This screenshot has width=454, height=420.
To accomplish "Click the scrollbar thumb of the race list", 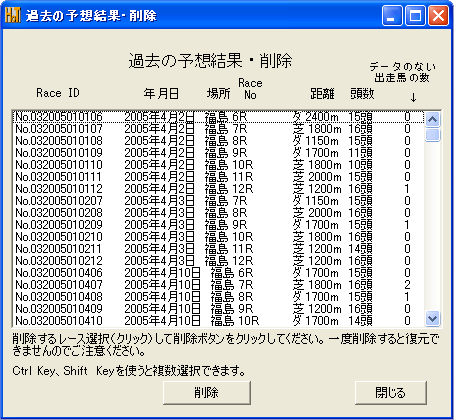I will coord(432,134).
